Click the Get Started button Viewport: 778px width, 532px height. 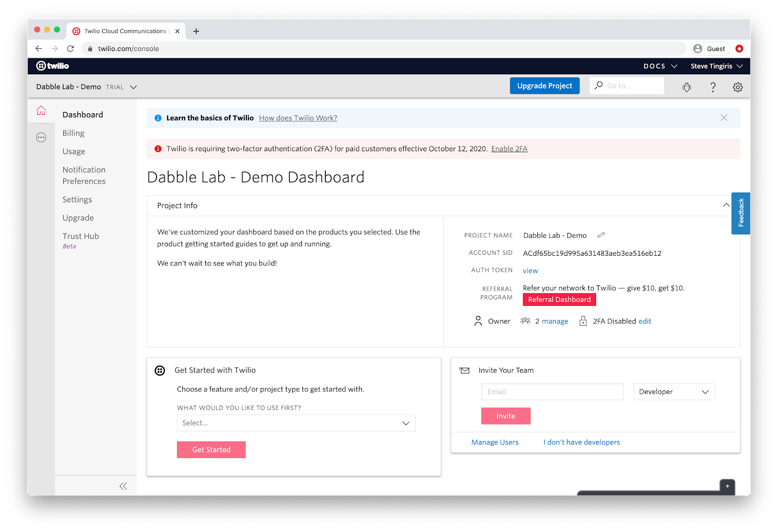[x=211, y=450]
